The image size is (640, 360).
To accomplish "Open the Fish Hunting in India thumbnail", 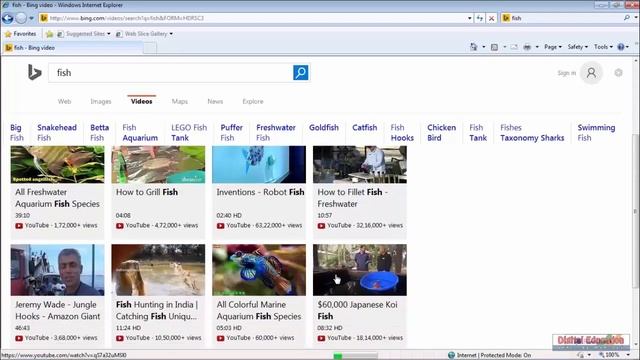I will [158, 270].
